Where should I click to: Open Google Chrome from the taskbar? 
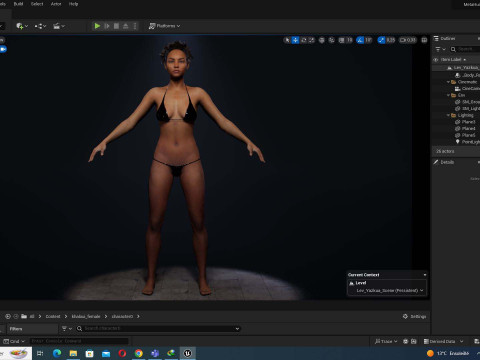[x=139, y=353]
